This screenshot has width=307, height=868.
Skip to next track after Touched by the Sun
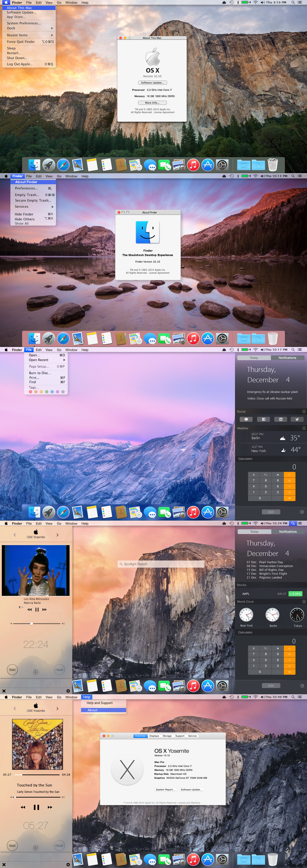pos(50,807)
